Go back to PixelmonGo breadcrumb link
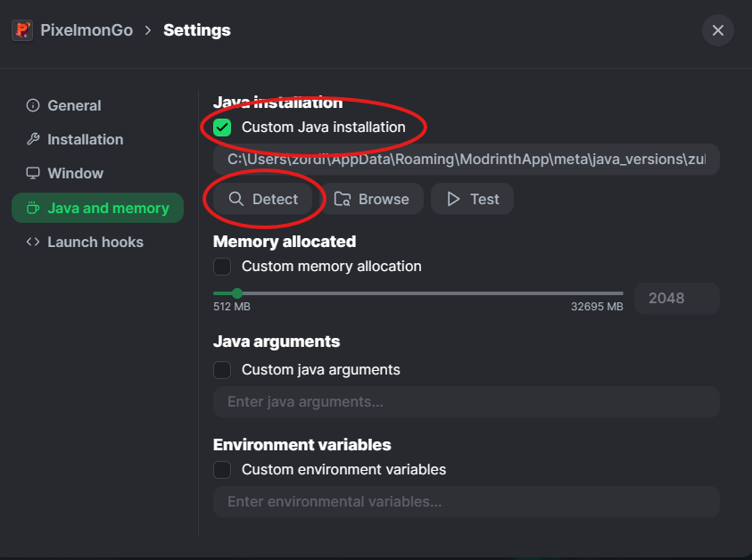This screenshot has width=752, height=560. point(87,30)
